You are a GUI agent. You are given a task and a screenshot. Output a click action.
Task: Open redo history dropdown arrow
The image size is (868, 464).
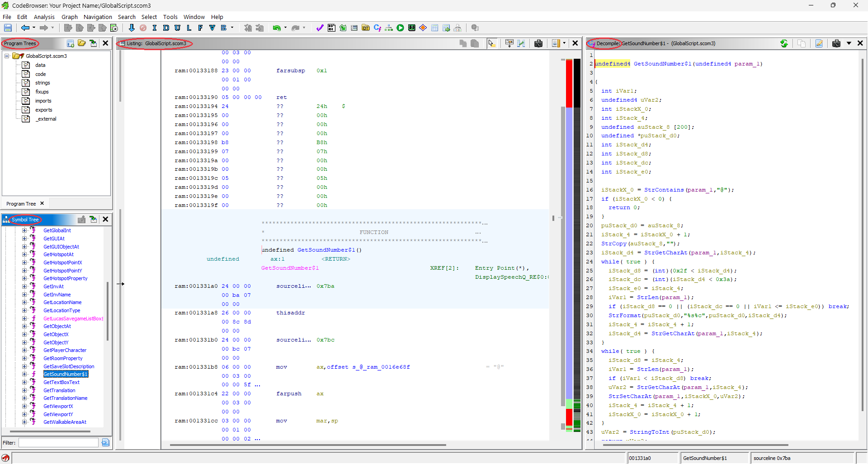(304, 28)
